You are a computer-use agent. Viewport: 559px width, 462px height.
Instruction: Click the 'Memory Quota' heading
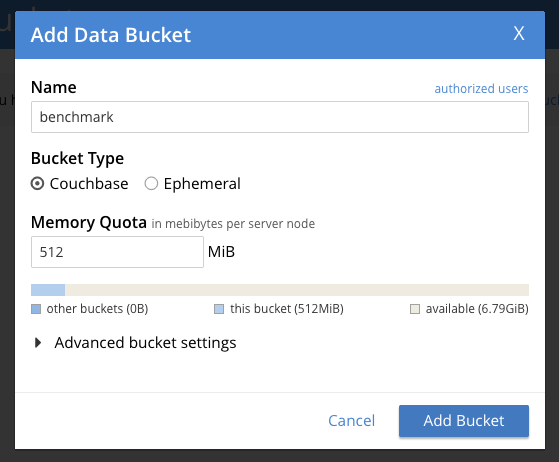(89, 222)
